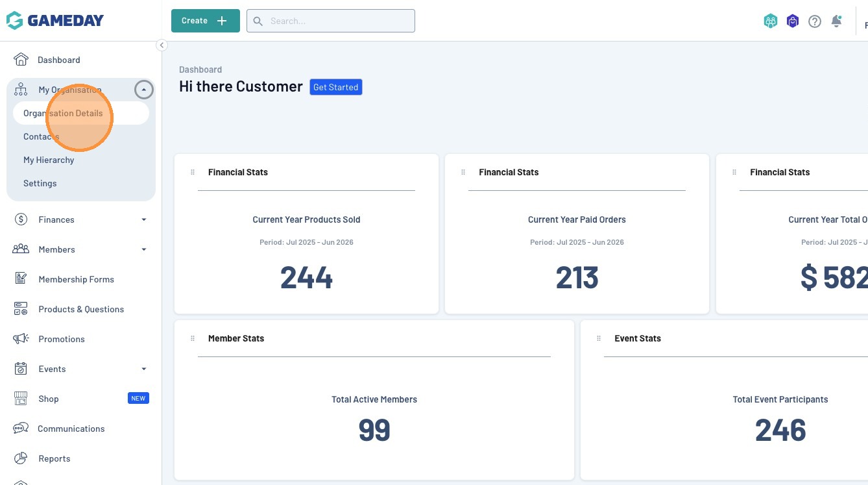Click the Membership Forms icon
This screenshot has width=868, height=485.
coord(21,279)
